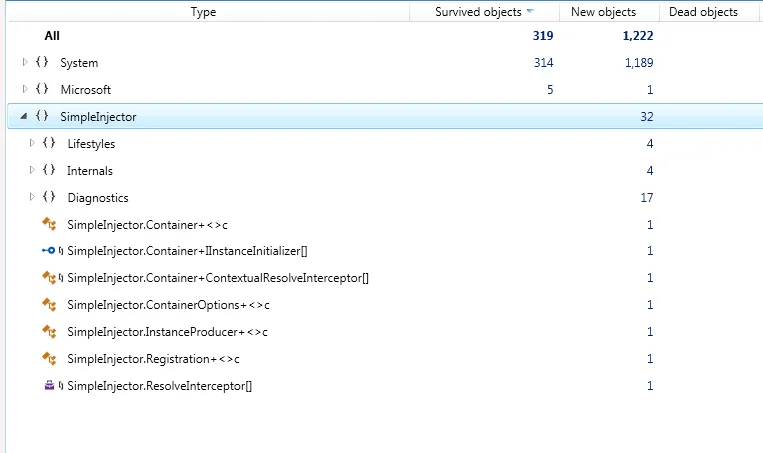Click Microsoft new objects count 1

[x=650, y=90]
